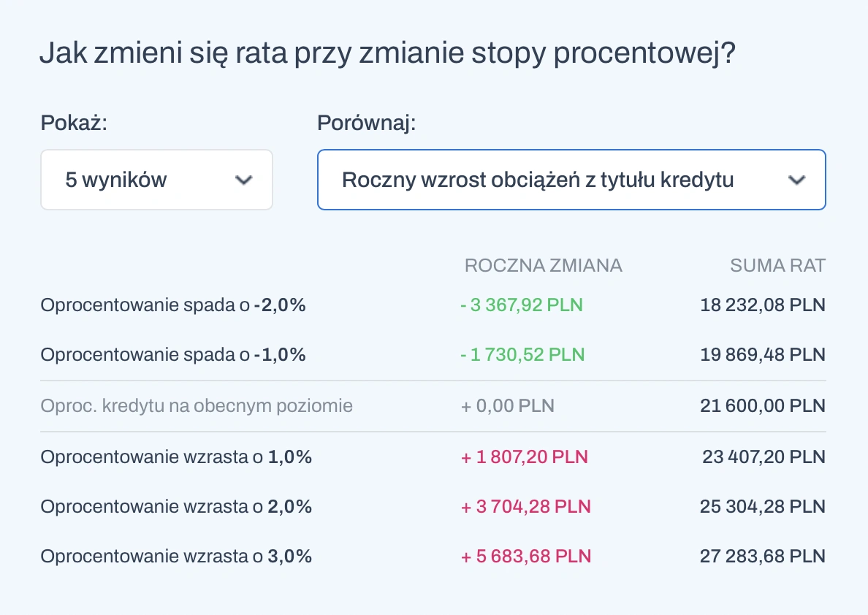868x615 pixels.
Task: Select the "Oprocentowanie spada o -2,0%" row label
Action: click(x=173, y=305)
